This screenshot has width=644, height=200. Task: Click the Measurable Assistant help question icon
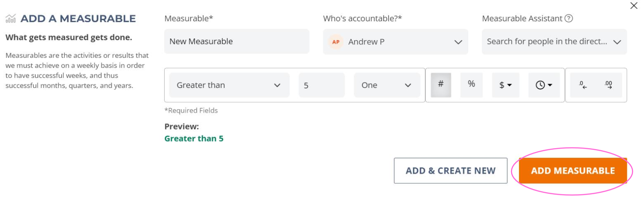[x=568, y=18]
